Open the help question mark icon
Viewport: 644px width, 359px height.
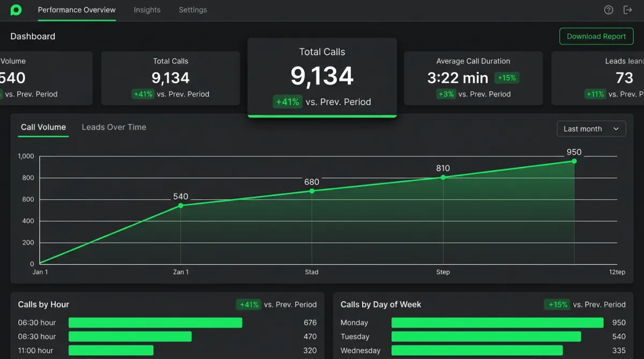pyautogui.click(x=609, y=10)
